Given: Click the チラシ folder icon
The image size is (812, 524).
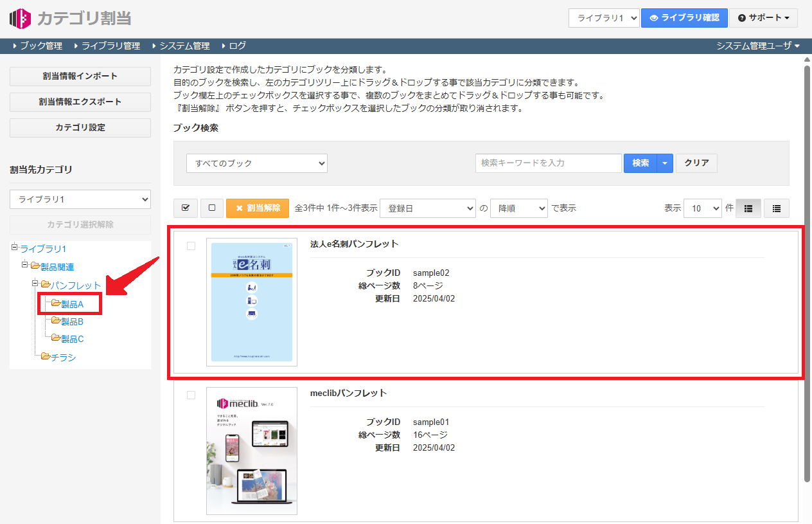Looking at the screenshot, I should point(46,357).
